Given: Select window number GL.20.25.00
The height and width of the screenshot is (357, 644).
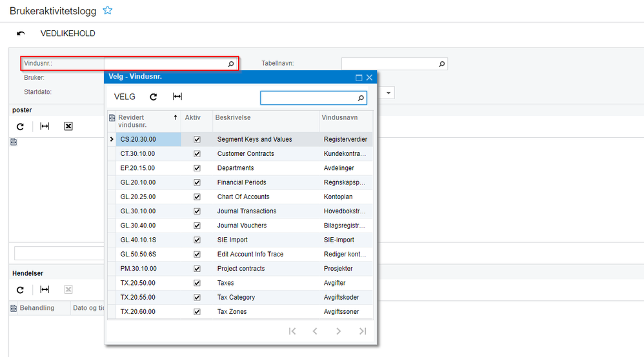Looking at the screenshot, I should pyautogui.click(x=138, y=197).
